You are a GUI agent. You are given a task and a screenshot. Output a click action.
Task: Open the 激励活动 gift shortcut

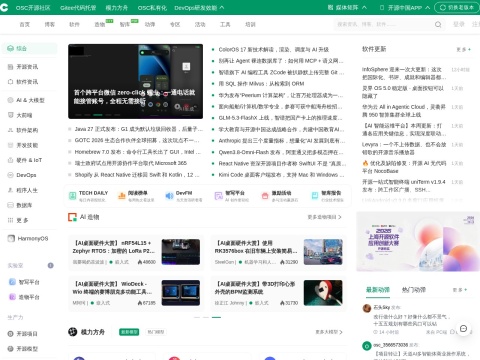(280, 196)
